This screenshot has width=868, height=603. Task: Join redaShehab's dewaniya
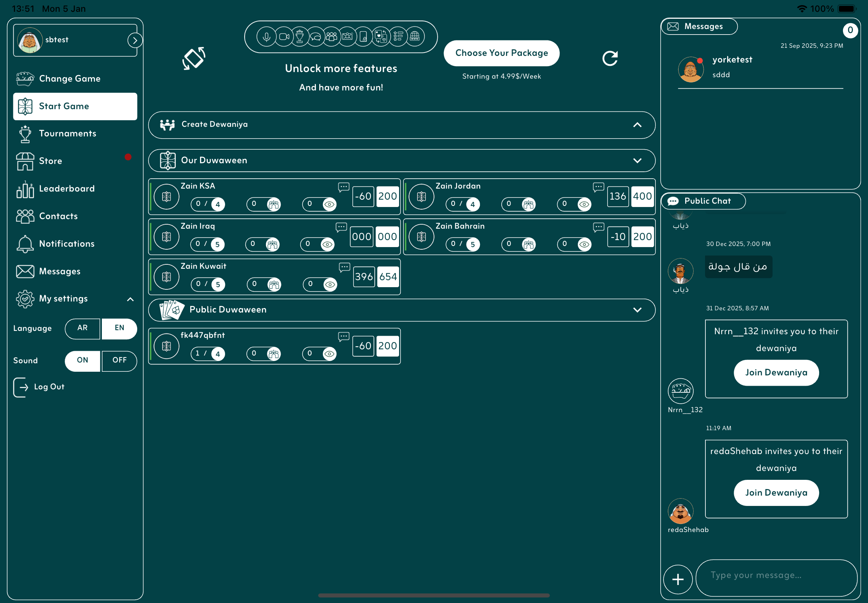pyautogui.click(x=776, y=492)
